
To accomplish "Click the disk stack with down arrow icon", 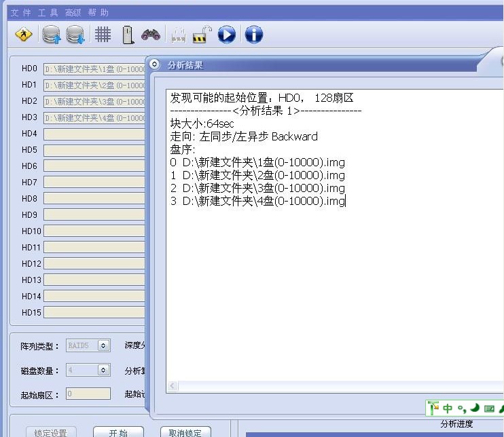I will tap(75, 35).
